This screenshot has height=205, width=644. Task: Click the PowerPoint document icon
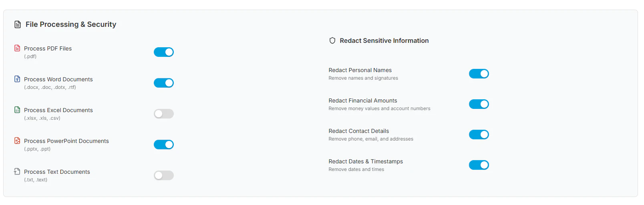point(17,141)
